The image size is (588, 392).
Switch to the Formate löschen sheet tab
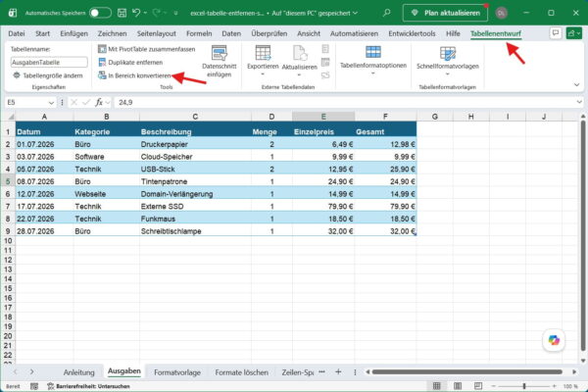click(241, 372)
